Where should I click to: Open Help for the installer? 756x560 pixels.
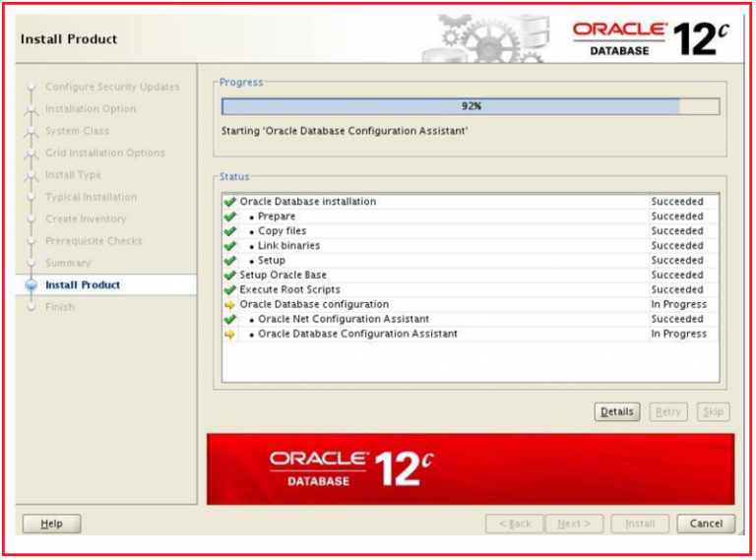pyautogui.click(x=51, y=524)
